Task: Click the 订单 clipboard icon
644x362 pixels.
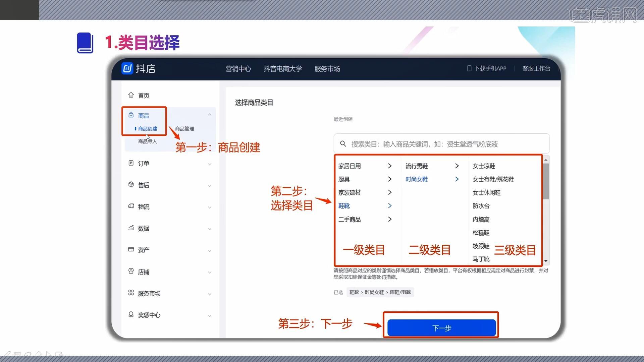Action: (131, 163)
